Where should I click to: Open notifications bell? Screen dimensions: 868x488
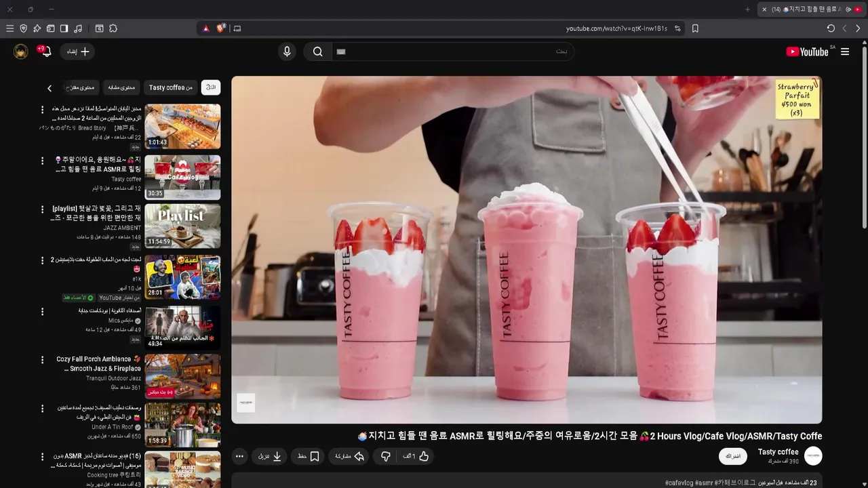pyautogui.click(x=46, y=52)
